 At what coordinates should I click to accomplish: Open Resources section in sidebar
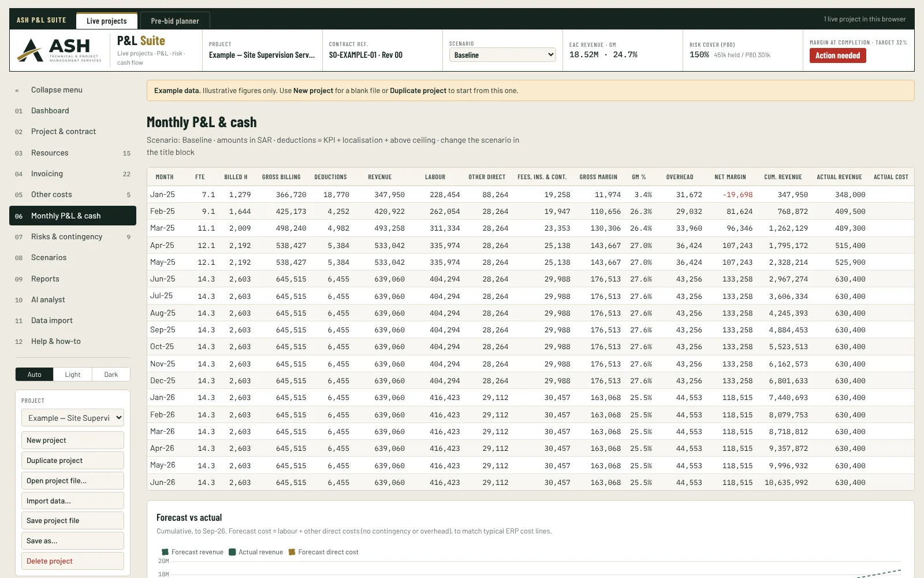(73, 153)
